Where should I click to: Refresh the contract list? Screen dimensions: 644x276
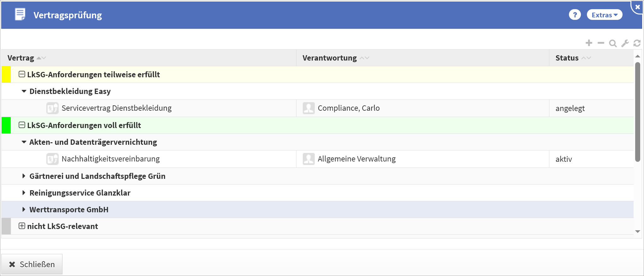[x=637, y=43]
